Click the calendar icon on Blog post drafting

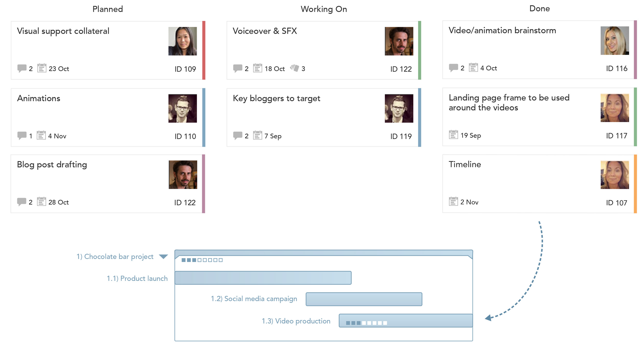[x=42, y=198]
